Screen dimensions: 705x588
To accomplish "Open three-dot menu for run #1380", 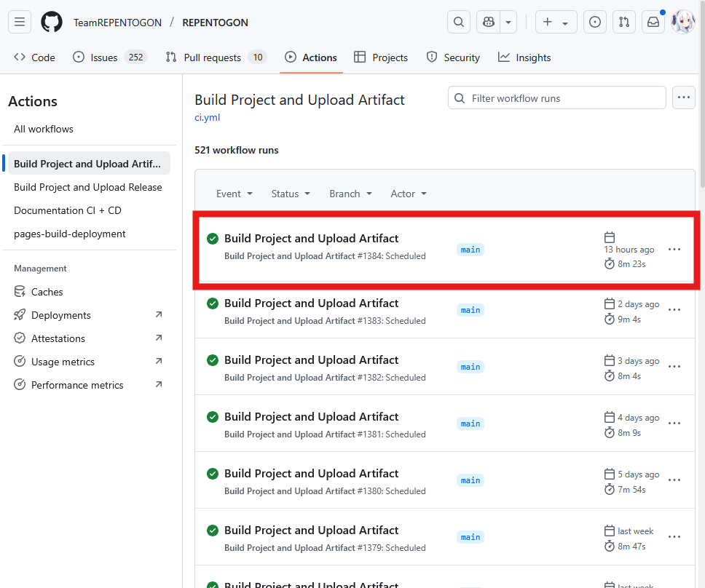I will pyautogui.click(x=674, y=480).
